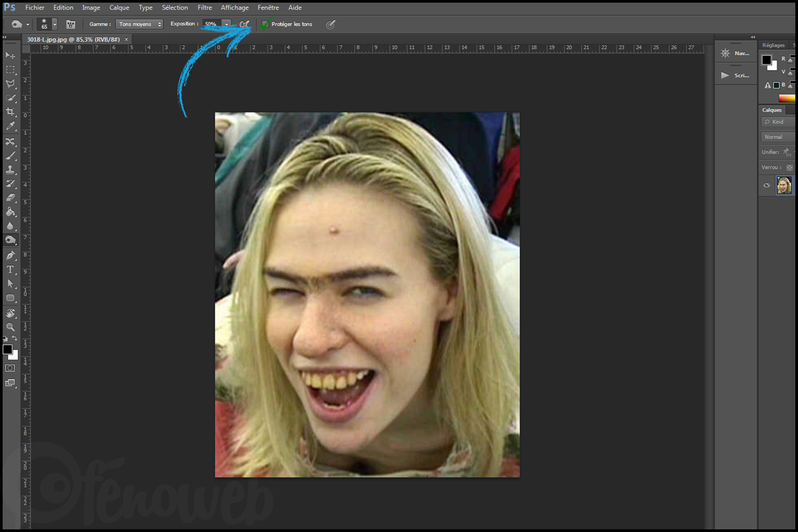Toggle lock transparent pixels next to Verrou
The width and height of the screenshot is (798, 532).
click(x=789, y=168)
